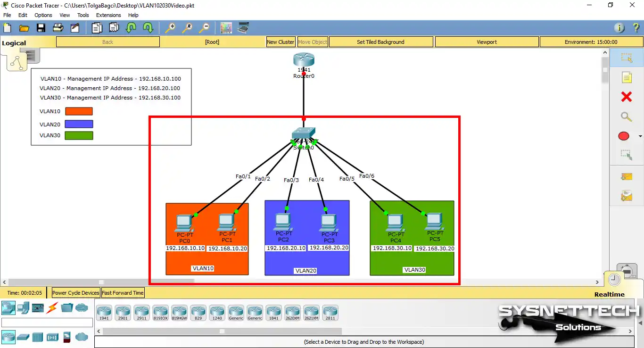Open the Options menu
Viewport: 644px width, 348px height.
pyautogui.click(x=43, y=15)
